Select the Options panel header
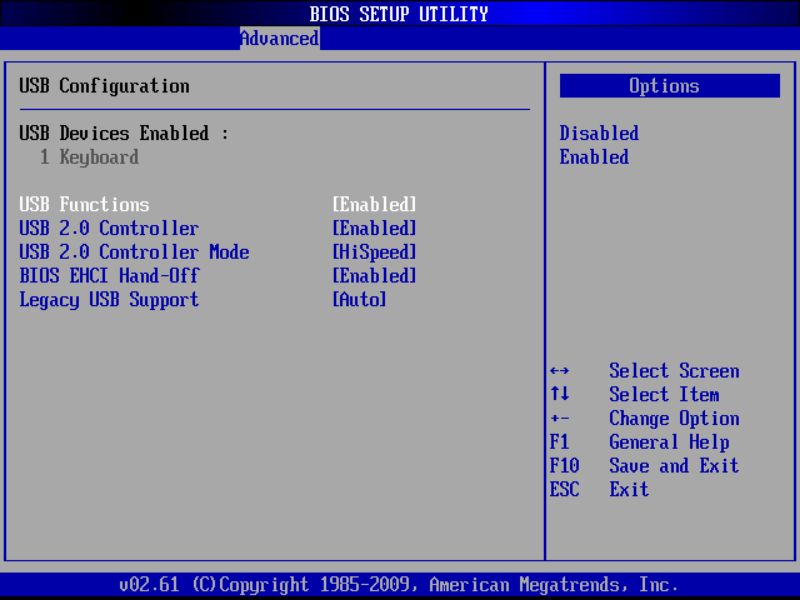Image resolution: width=800 pixels, height=600 pixels. pos(665,86)
